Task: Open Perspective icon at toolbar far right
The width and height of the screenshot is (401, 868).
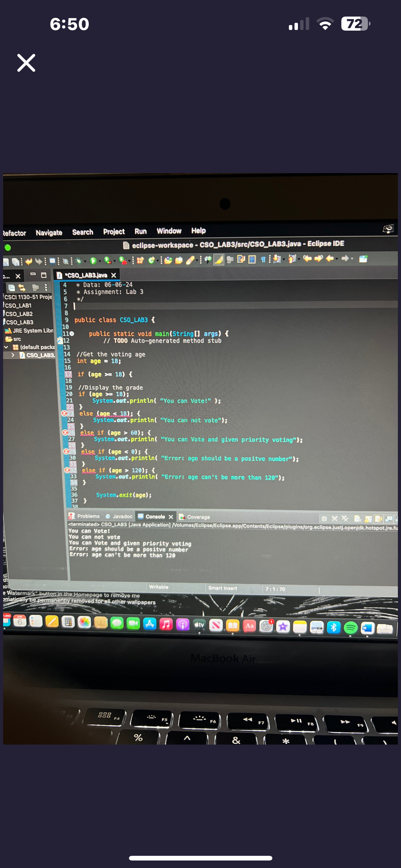Action: pos(364,259)
